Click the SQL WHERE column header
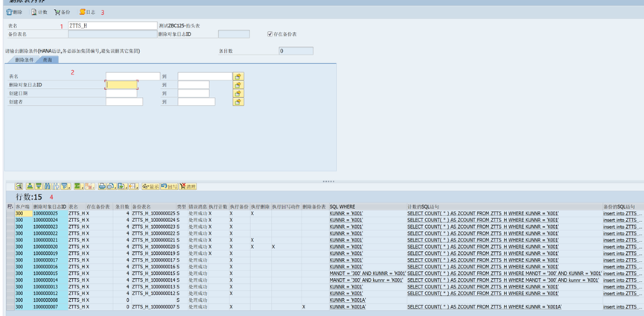The height and width of the screenshot is (316, 644). 368,206
